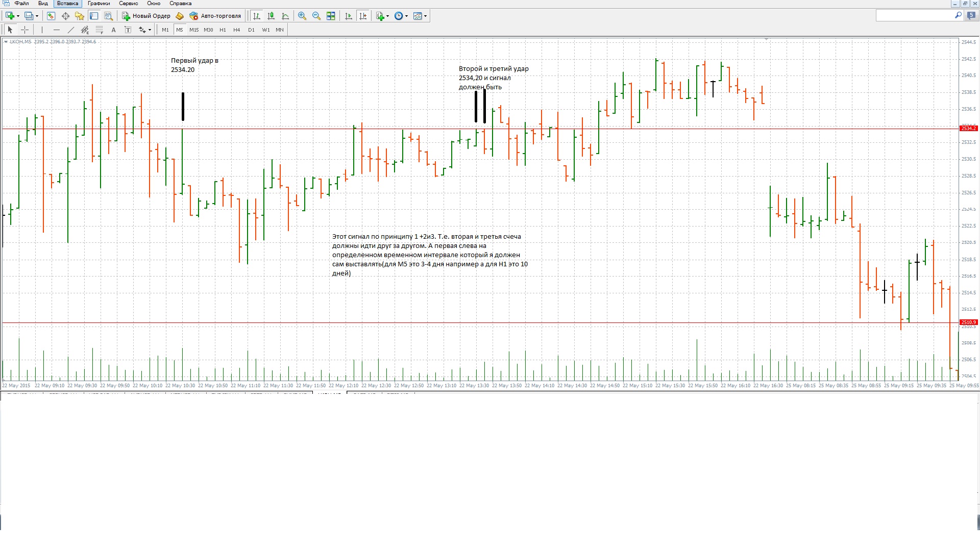Select the Text Label tool
The width and height of the screenshot is (980, 551).
[128, 30]
